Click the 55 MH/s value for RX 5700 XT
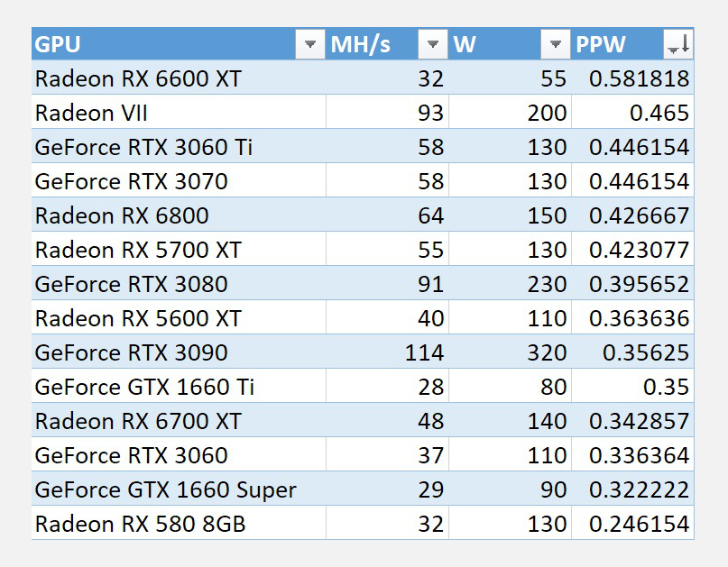 point(431,250)
